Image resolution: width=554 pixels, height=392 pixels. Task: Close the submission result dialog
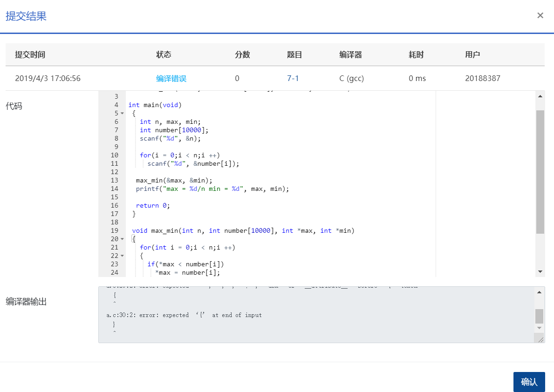(540, 15)
